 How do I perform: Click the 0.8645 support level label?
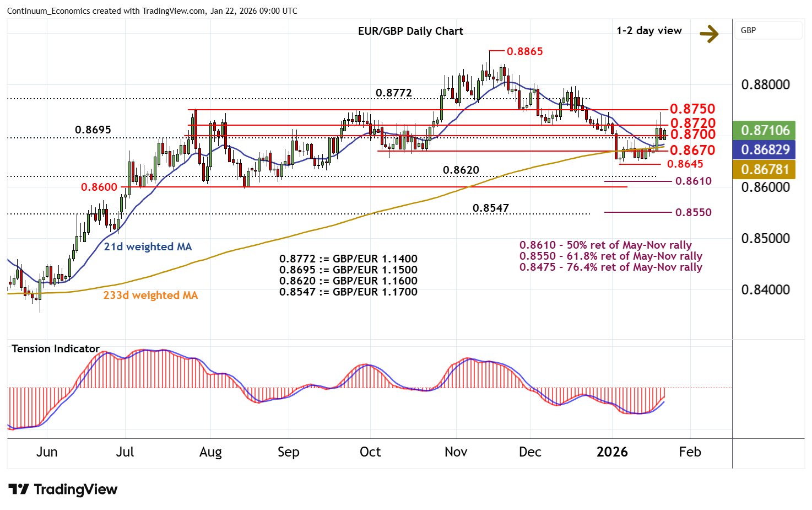[x=685, y=164]
